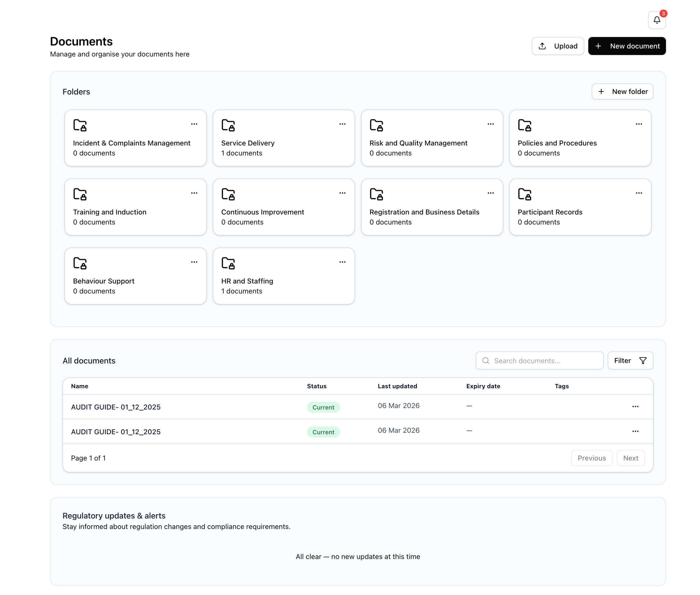Click the Continuous Improvement folder icon
Image resolution: width=700 pixels, height=595 pixels.
pyautogui.click(x=228, y=194)
